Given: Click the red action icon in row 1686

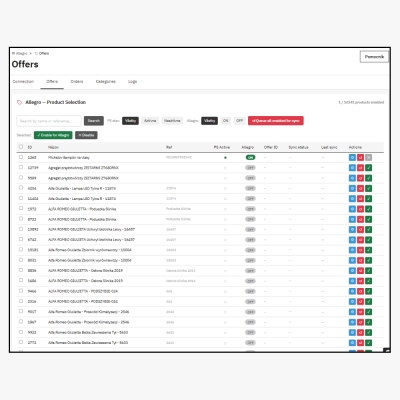Looking at the screenshot, I should pyautogui.click(x=360, y=281).
